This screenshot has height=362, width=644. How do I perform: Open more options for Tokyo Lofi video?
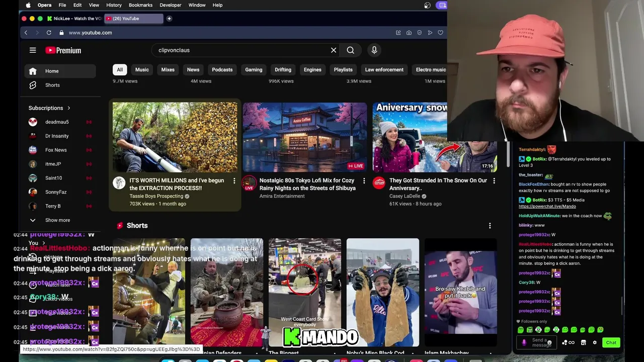point(364,180)
